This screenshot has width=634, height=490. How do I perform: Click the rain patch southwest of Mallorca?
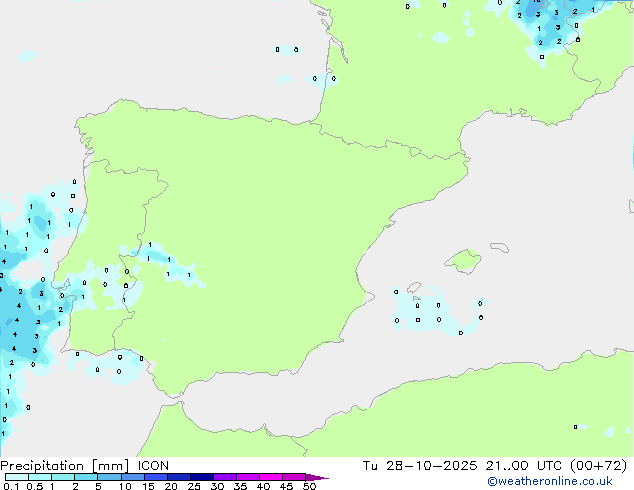point(430,311)
